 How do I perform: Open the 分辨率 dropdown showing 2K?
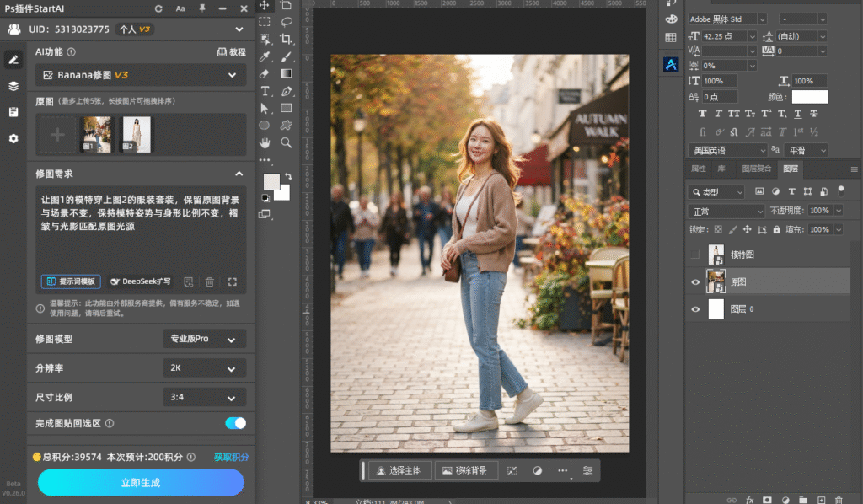(x=204, y=368)
